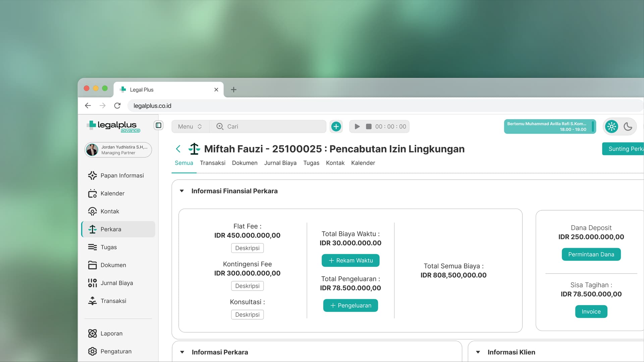The width and height of the screenshot is (644, 362).
Task: Switch to the Transaksi tab
Action: (x=212, y=163)
